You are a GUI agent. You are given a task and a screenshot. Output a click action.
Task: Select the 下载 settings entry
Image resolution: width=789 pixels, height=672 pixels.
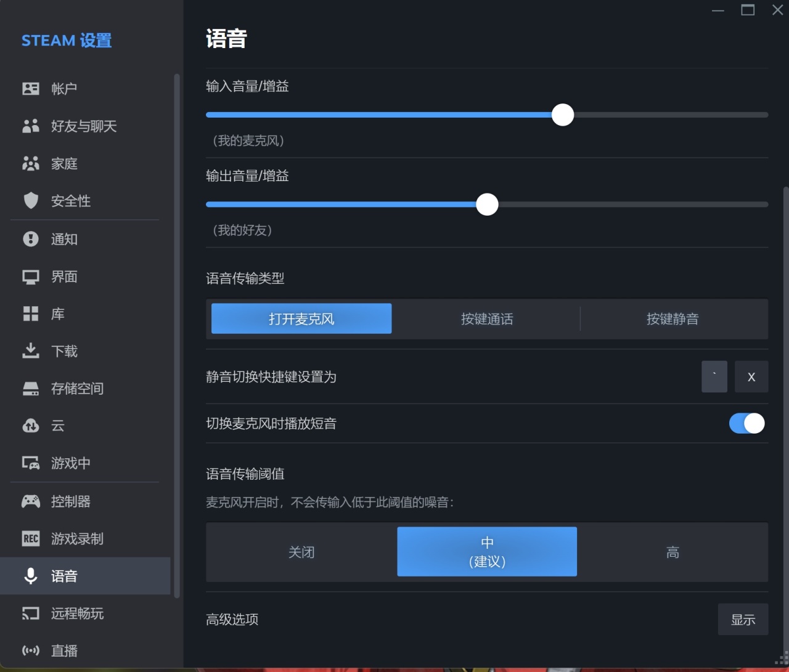pyautogui.click(x=85, y=351)
